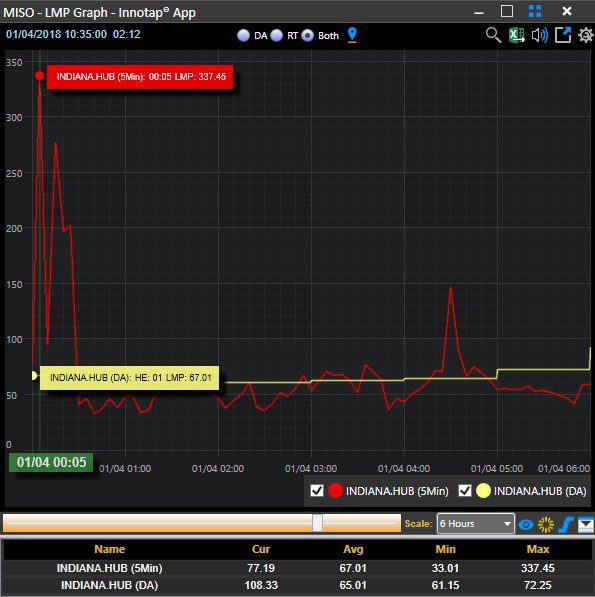The image size is (595, 597).
Task: Click the blue curve line icon
Action: 566,524
